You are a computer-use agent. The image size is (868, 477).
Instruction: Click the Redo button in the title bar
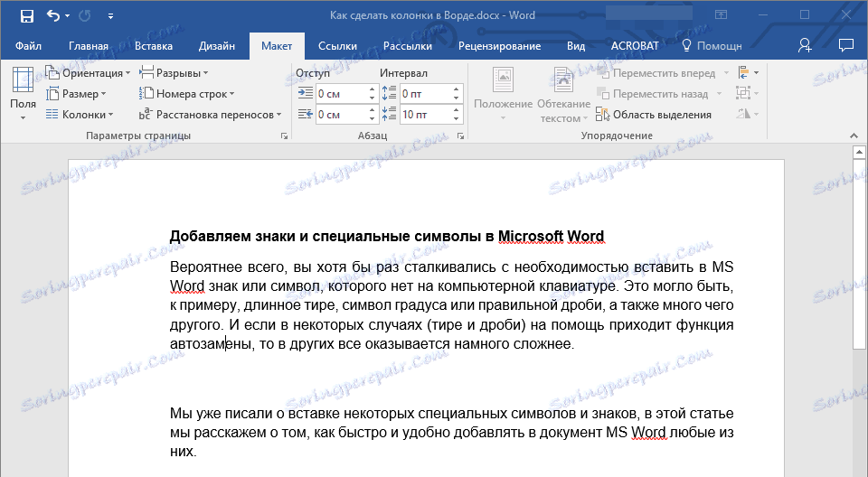click(85, 16)
